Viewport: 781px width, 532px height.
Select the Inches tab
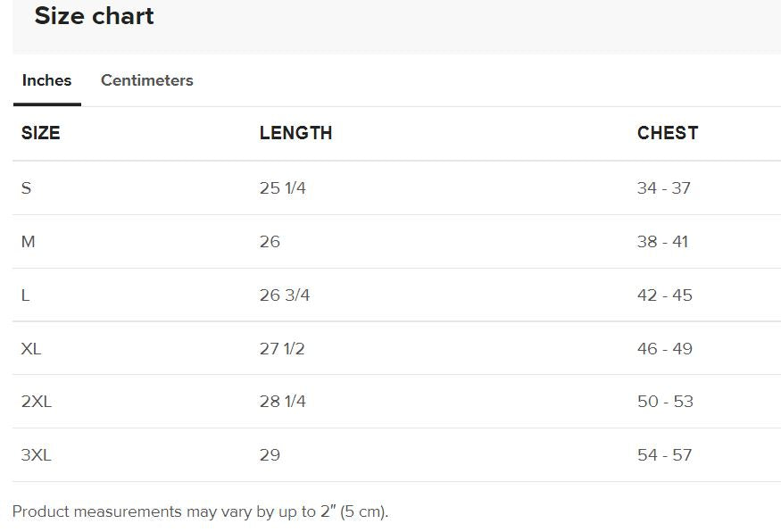coord(46,80)
